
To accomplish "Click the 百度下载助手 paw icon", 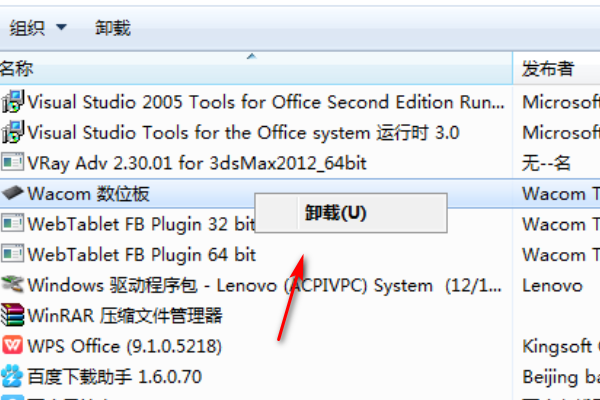I will pyautogui.click(x=13, y=377).
